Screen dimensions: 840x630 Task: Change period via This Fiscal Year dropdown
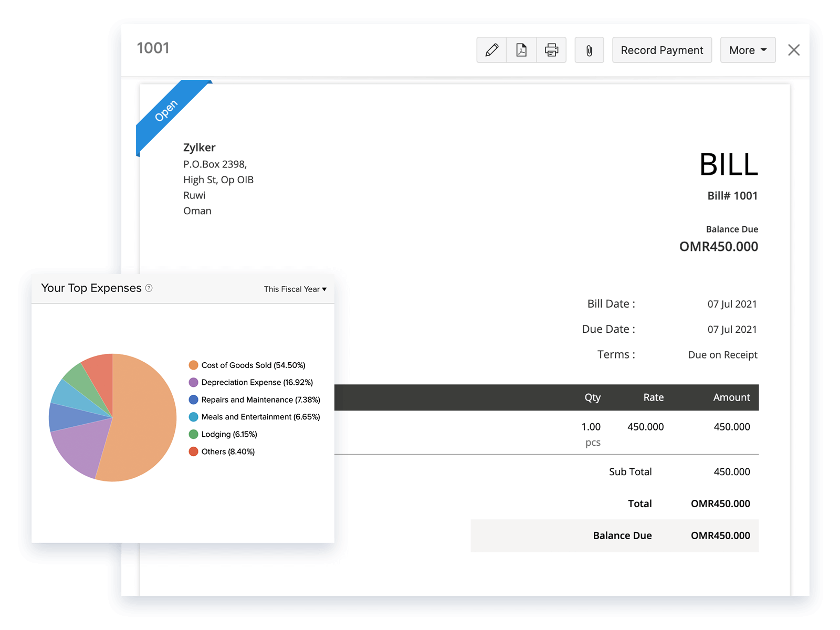295,289
